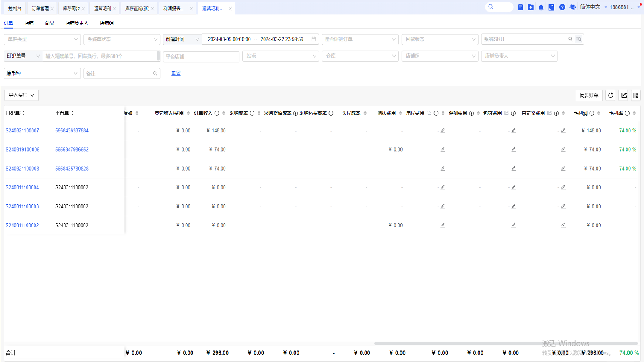
Task: Open the 简体中文 language dropdown
Action: 593,7
